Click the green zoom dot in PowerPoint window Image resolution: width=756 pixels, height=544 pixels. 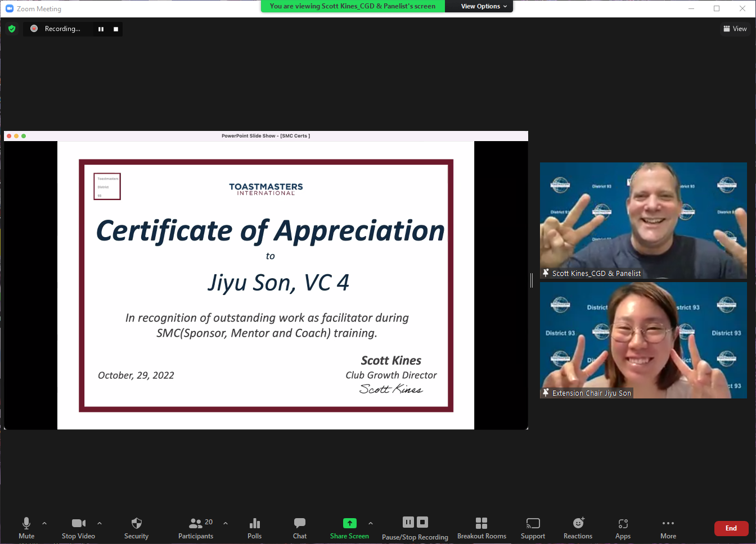tap(24, 136)
